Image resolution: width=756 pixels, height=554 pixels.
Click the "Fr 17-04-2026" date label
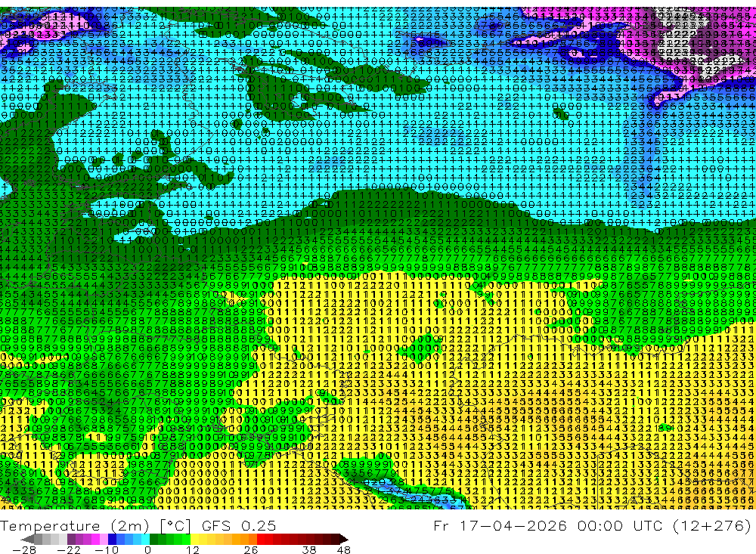click(x=500, y=525)
